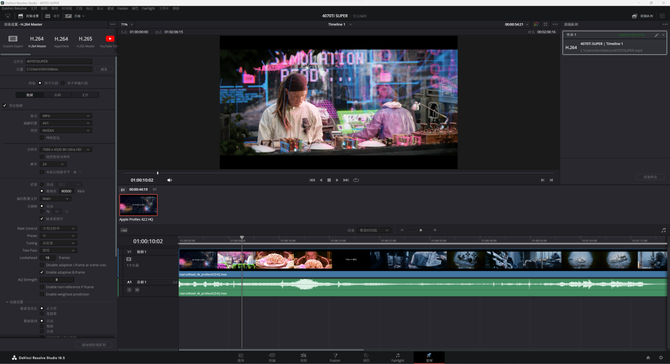Enable Disable adaptive I-frame at scene cuts
Viewport: 670px width, 364px height.
click(42, 265)
